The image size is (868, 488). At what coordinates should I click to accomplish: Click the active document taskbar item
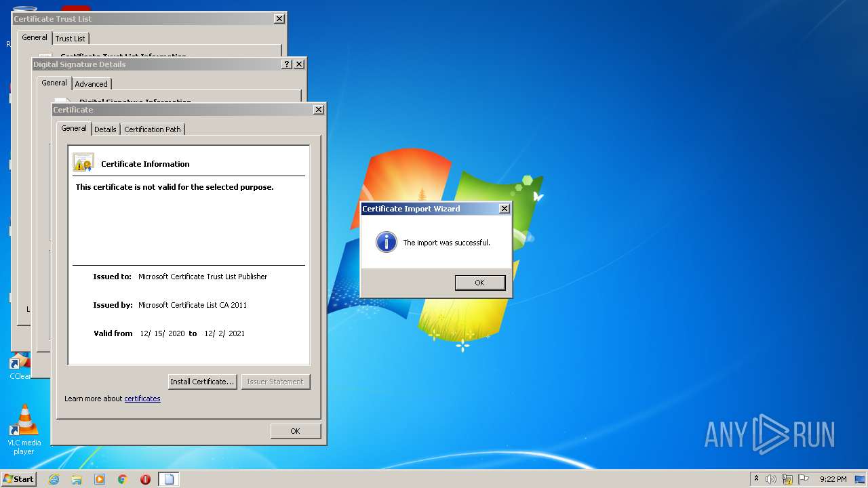coord(169,479)
